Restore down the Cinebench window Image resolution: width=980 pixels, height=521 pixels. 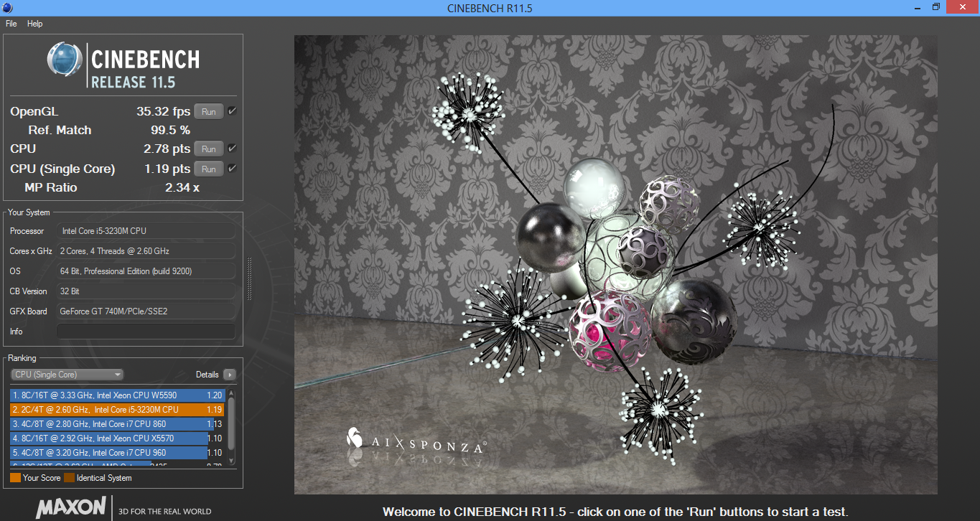click(935, 7)
